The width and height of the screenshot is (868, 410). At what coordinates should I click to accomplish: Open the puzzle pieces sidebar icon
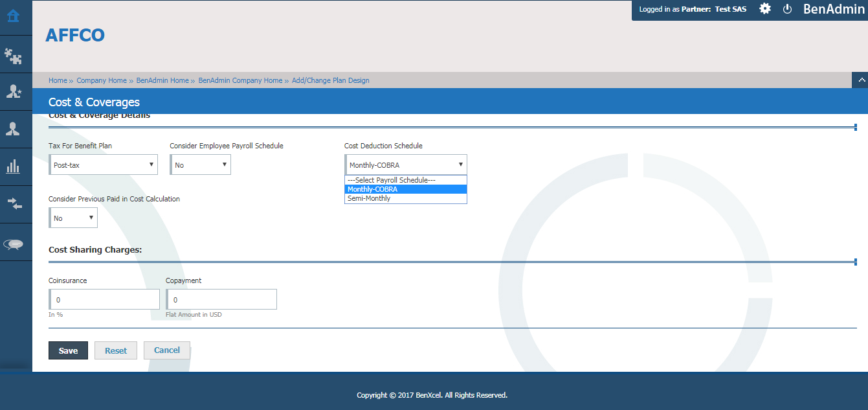click(x=13, y=56)
